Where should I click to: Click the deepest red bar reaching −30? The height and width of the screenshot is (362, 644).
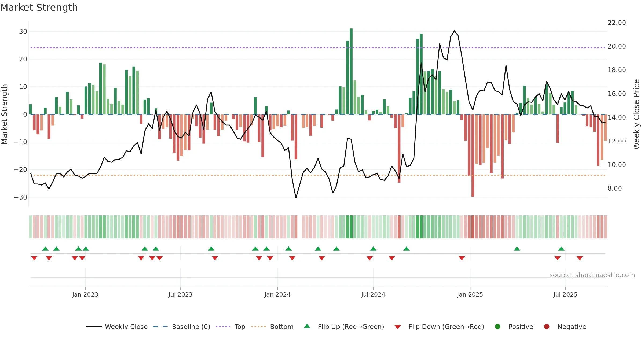[473, 156]
